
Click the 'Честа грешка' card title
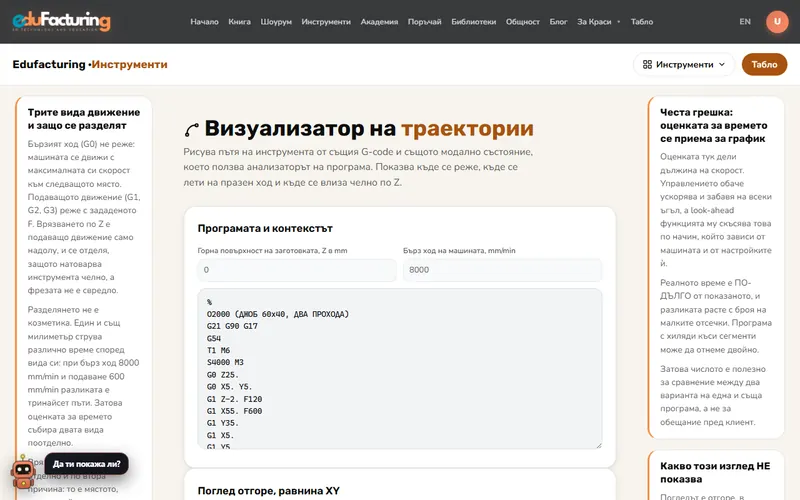[x=713, y=126]
